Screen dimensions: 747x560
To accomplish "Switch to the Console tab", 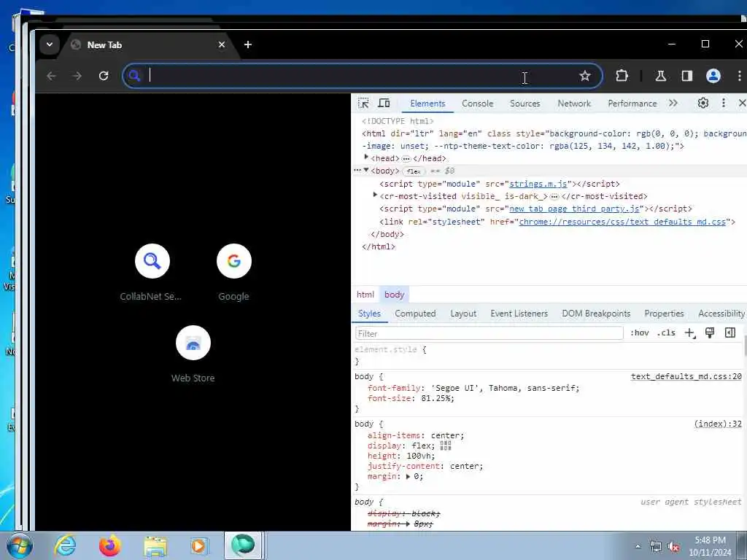I will pyautogui.click(x=477, y=104).
